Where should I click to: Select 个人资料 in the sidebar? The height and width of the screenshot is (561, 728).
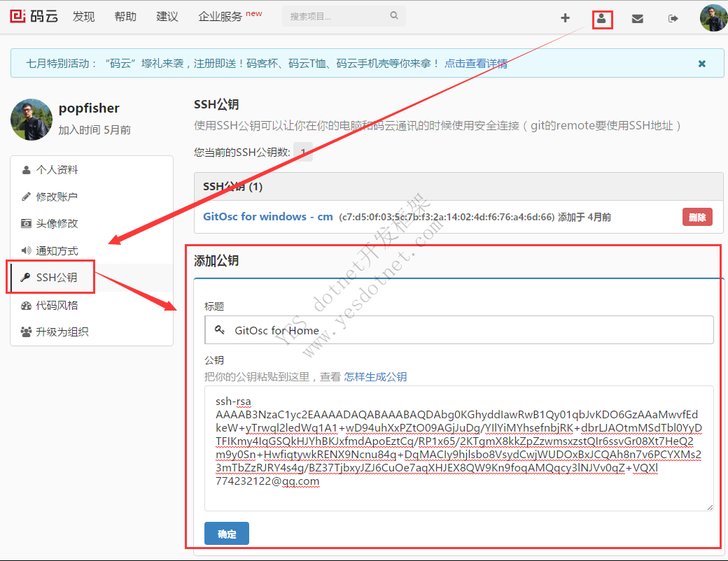[x=57, y=170]
